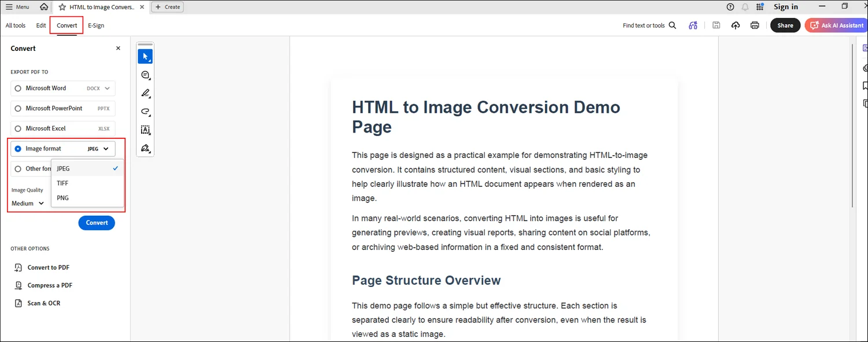Switch to the E-Sign tab
The image size is (868, 342).
95,25
